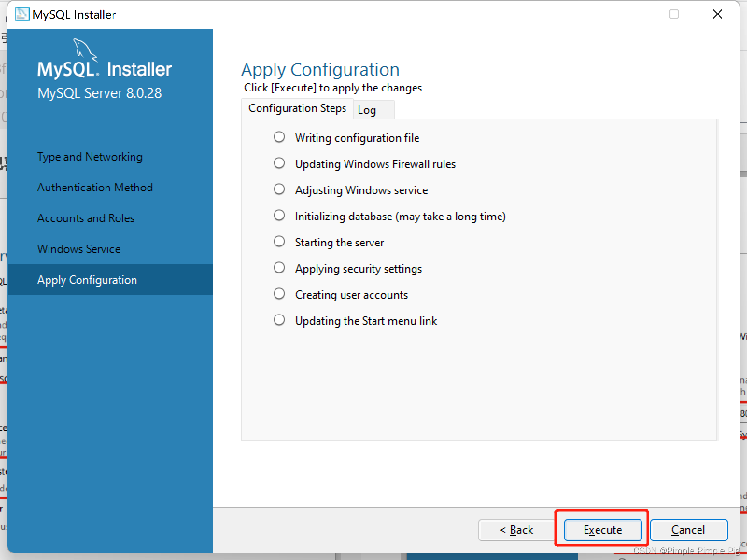Click the 'Updating Windows Firewall rules' text
The image size is (747, 560).
[x=375, y=164]
